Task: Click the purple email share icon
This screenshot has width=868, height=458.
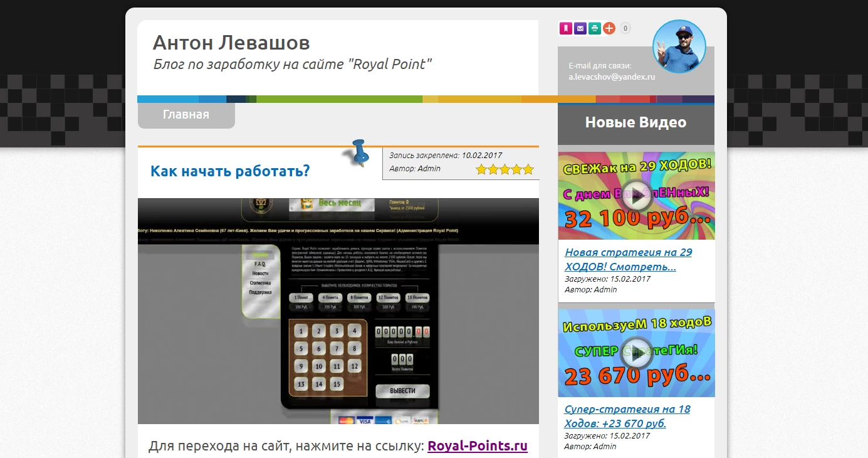Action: tap(580, 28)
